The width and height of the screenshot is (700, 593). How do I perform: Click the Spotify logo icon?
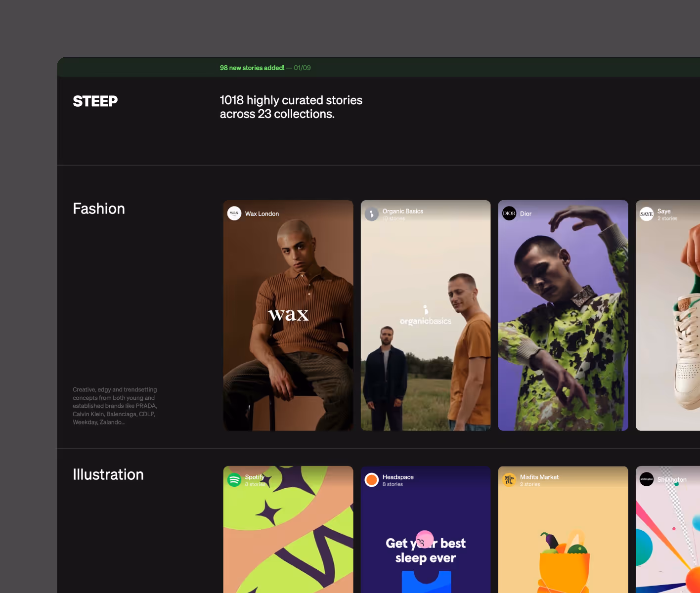[x=234, y=480]
